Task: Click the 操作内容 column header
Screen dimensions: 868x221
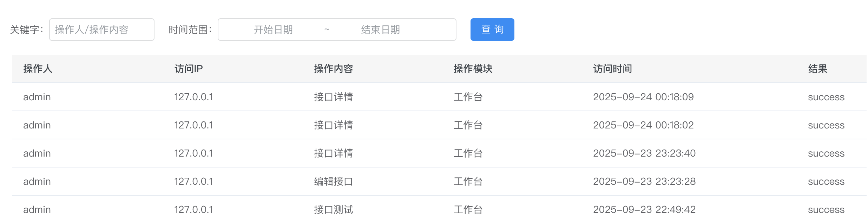Action: click(333, 69)
